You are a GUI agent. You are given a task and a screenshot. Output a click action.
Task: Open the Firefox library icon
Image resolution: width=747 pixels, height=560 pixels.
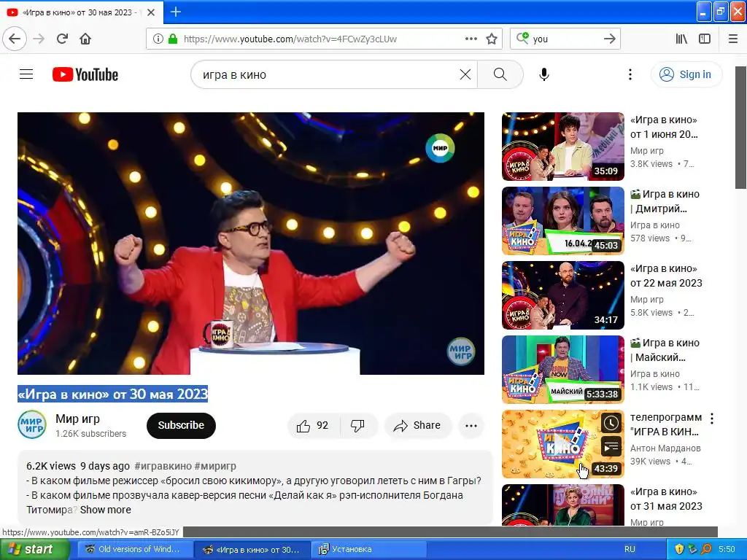point(681,39)
